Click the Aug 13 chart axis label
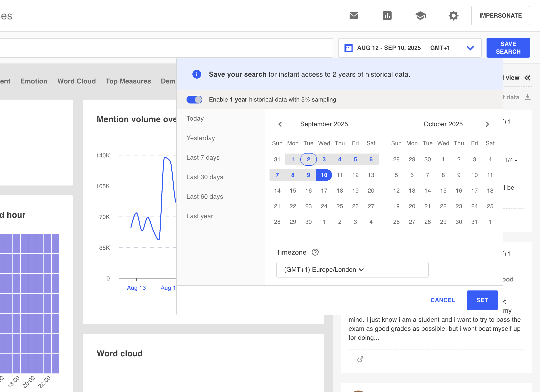The width and height of the screenshot is (540, 392). [136, 288]
